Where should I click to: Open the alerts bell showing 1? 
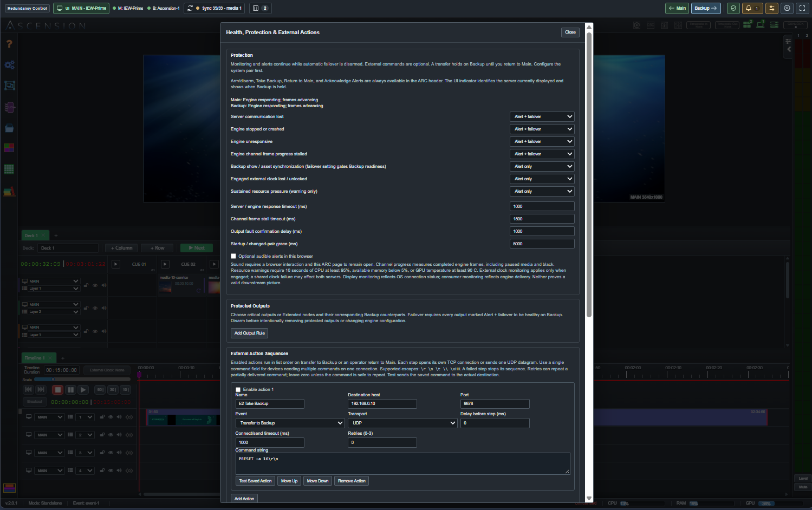coord(752,8)
